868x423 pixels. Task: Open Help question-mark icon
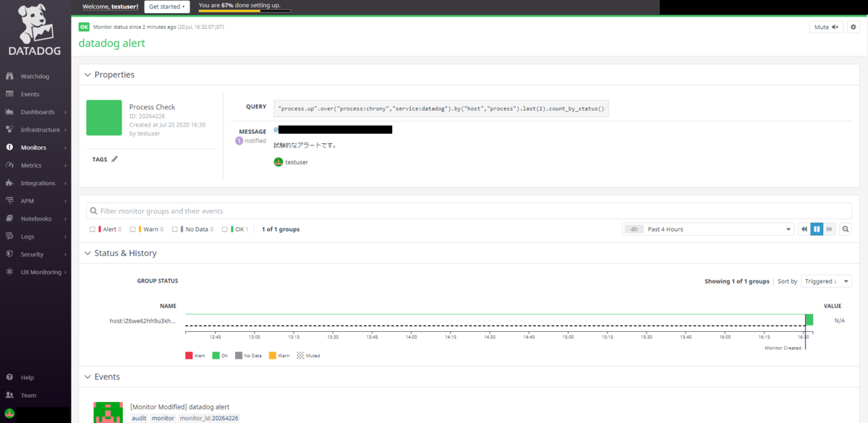point(9,377)
